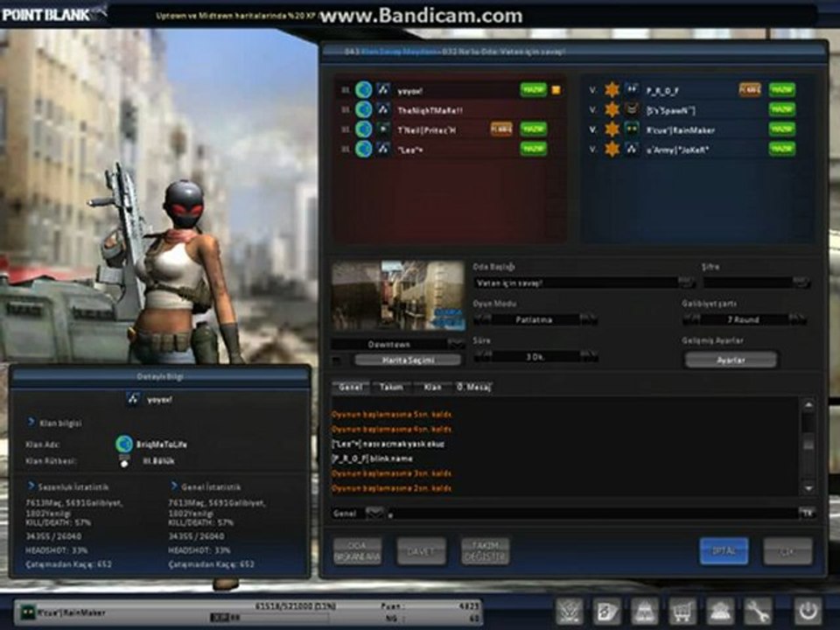Open the Ayarlar advanced settings button
The height and width of the screenshot is (630, 840).
[x=731, y=360]
